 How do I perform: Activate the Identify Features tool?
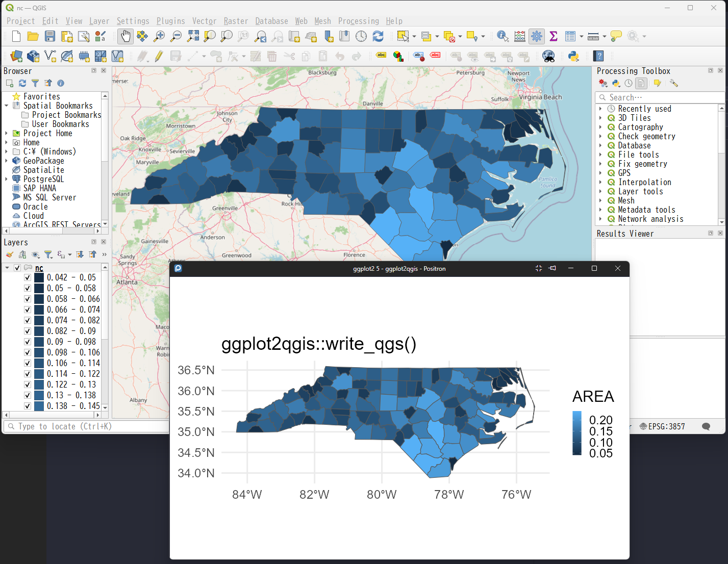click(x=503, y=36)
